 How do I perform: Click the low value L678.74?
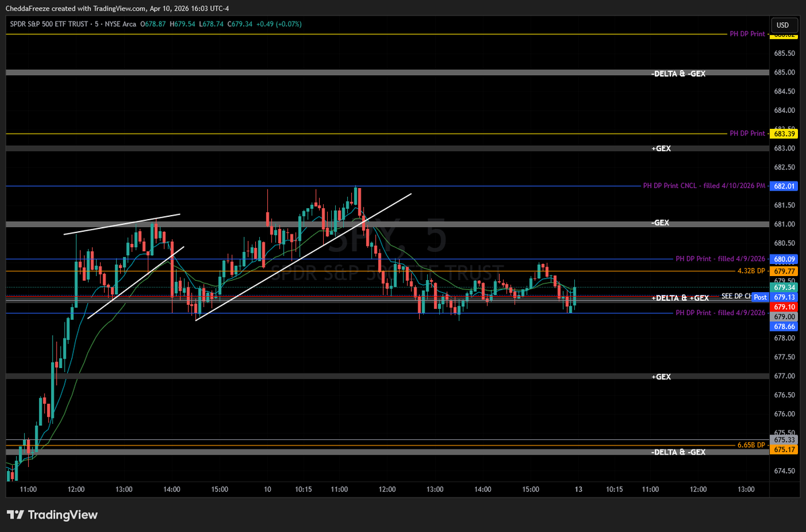211,24
